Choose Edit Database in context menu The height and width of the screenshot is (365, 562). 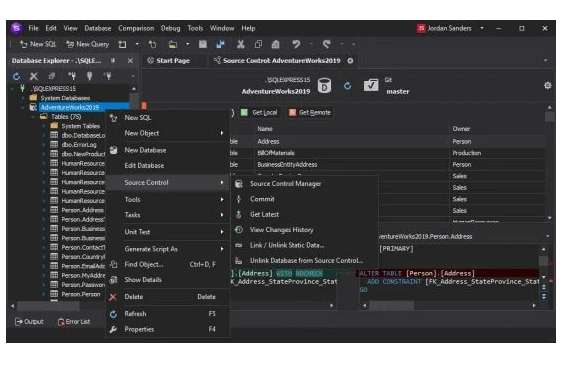[168, 166]
